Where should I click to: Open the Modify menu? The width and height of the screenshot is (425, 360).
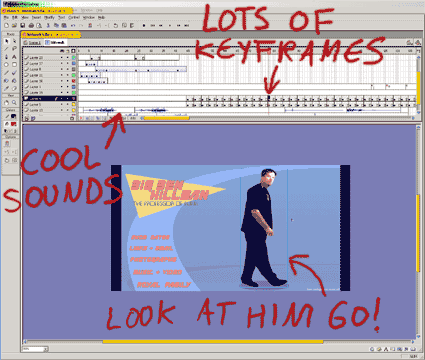click(x=49, y=17)
